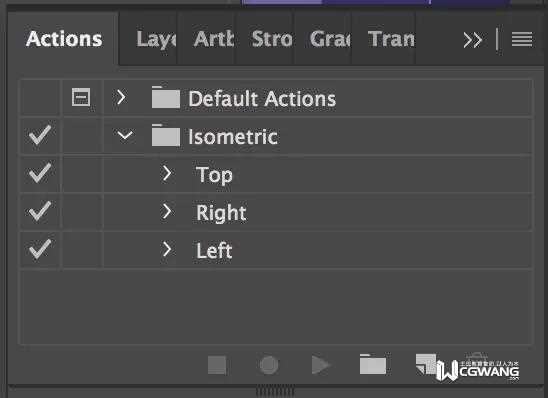Create a new action set via the folder icon
This screenshot has height=398, width=548.
pos(373,364)
